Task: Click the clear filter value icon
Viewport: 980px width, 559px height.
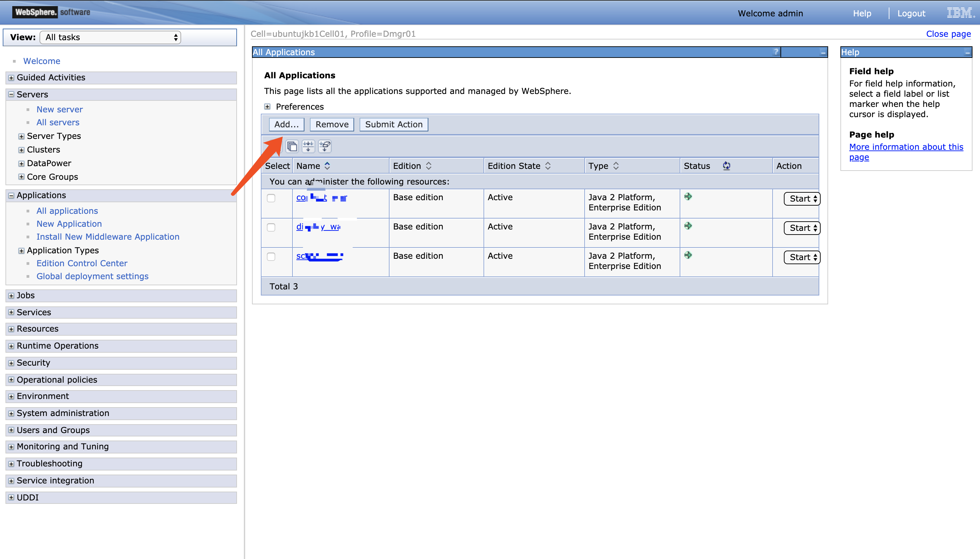Action: coord(325,146)
